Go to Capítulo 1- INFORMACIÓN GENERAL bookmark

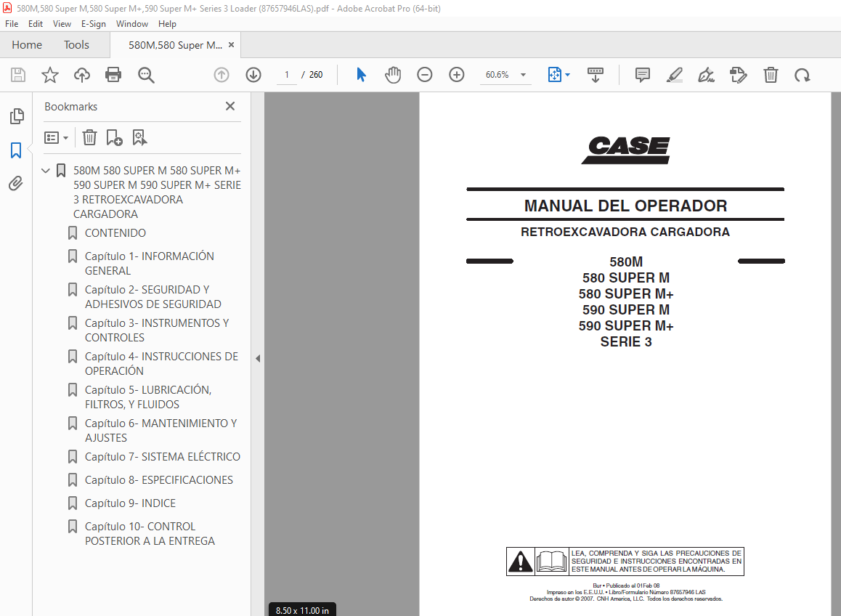click(x=149, y=264)
